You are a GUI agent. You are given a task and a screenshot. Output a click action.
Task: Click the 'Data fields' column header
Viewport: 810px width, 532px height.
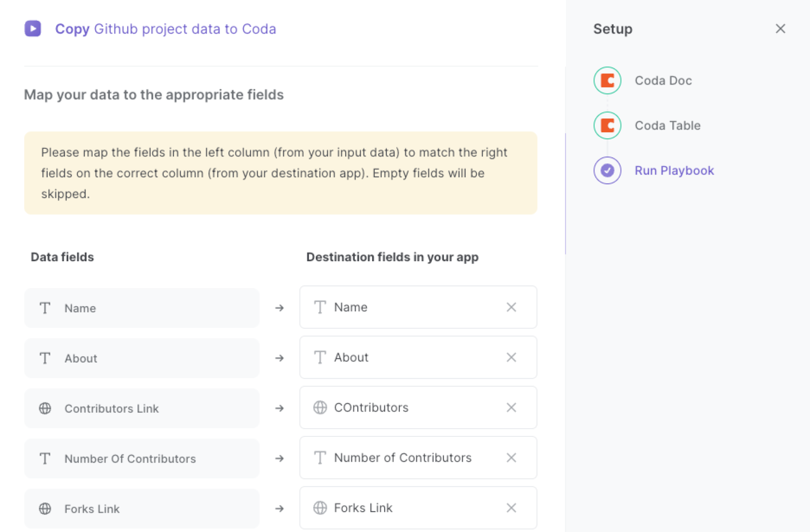point(62,257)
